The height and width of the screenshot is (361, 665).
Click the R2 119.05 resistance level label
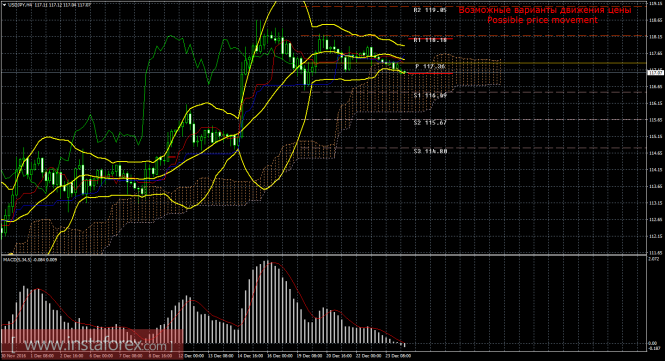point(430,10)
